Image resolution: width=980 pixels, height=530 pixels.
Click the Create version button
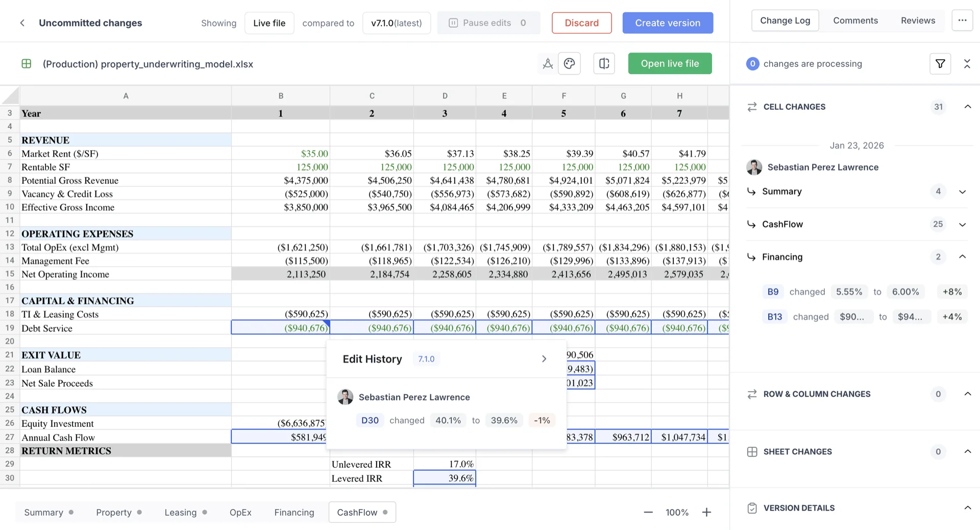(x=667, y=22)
